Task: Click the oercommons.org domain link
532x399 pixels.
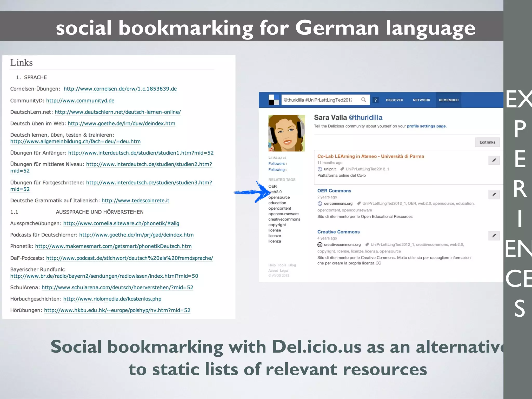Action: (x=338, y=204)
